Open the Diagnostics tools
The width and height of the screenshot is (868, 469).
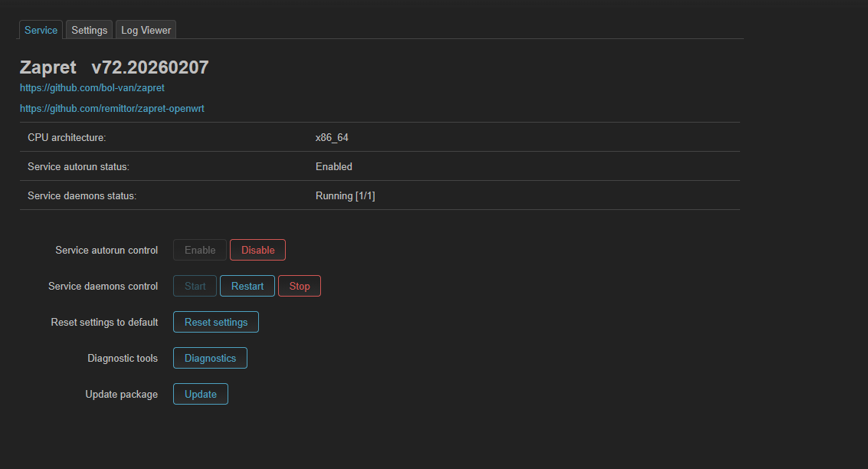(211, 358)
